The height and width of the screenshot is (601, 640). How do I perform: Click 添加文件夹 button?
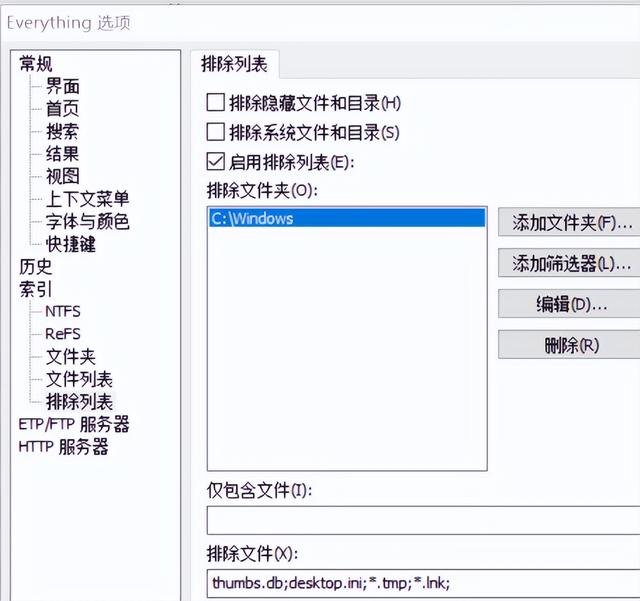[x=568, y=222]
